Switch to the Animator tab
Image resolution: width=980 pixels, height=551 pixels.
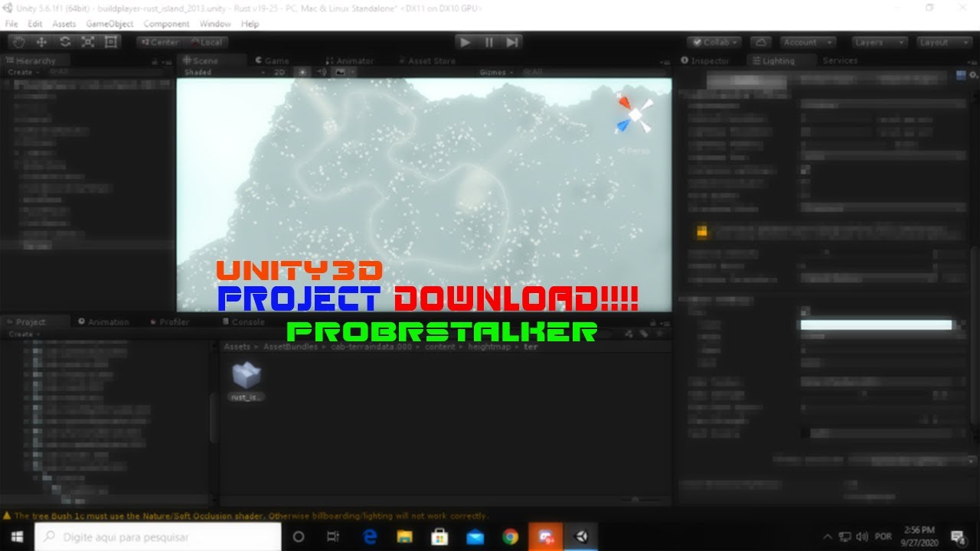coord(350,60)
